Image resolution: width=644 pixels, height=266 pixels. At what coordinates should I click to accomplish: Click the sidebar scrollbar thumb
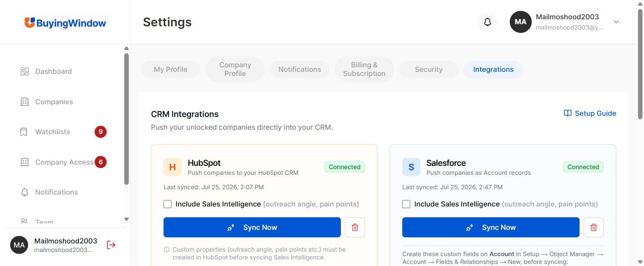point(126,119)
